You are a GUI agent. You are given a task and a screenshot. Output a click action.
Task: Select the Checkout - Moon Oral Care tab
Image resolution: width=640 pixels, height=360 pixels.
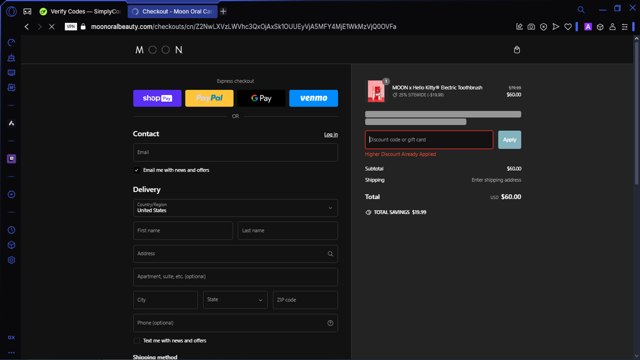pyautogui.click(x=173, y=11)
